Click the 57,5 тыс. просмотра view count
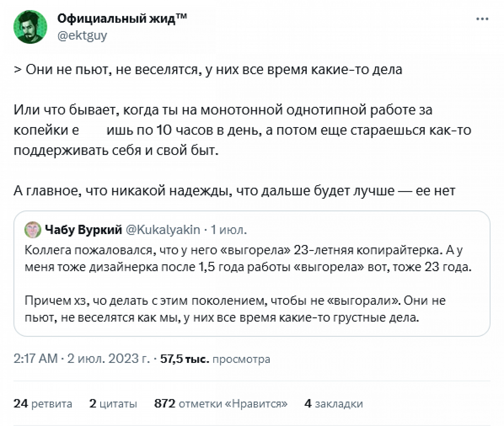This screenshot has width=504, height=426. coord(215,359)
